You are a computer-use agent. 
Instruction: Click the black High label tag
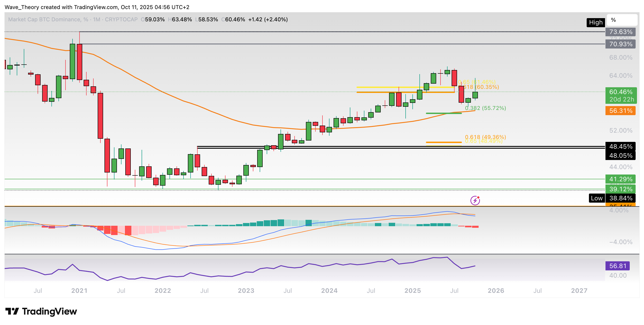coord(596,22)
